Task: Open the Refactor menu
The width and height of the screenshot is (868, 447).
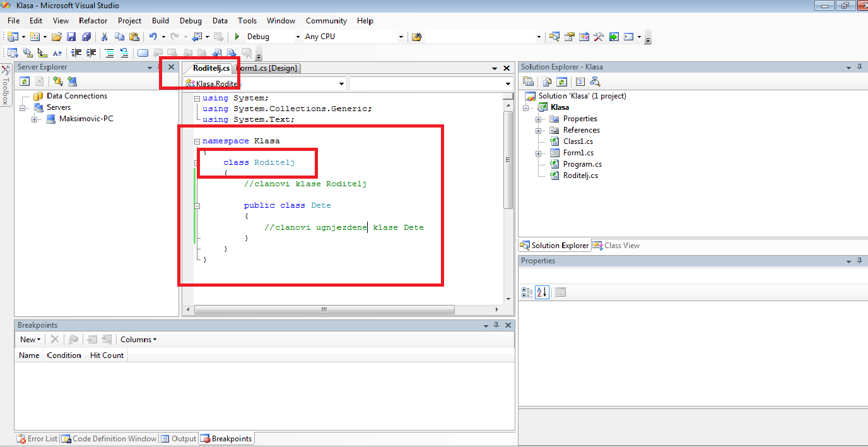Action: tap(93, 21)
